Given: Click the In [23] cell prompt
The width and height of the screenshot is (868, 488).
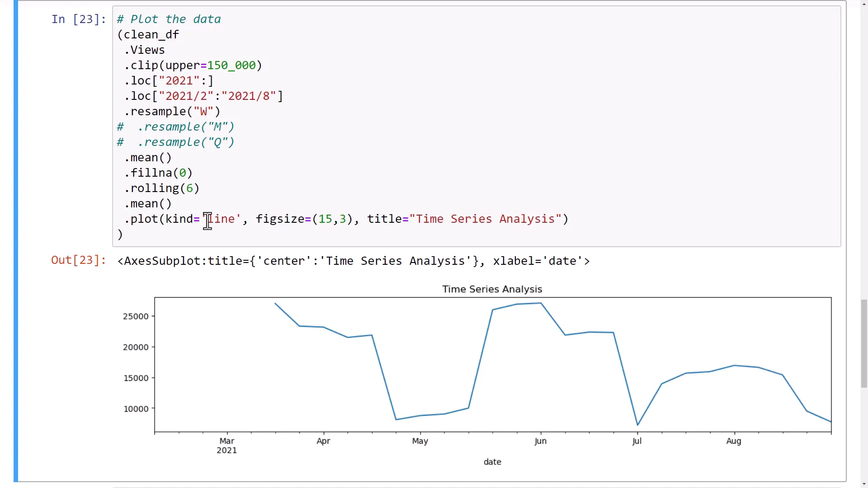Looking at the screenshot, I should tap(78, 19).
